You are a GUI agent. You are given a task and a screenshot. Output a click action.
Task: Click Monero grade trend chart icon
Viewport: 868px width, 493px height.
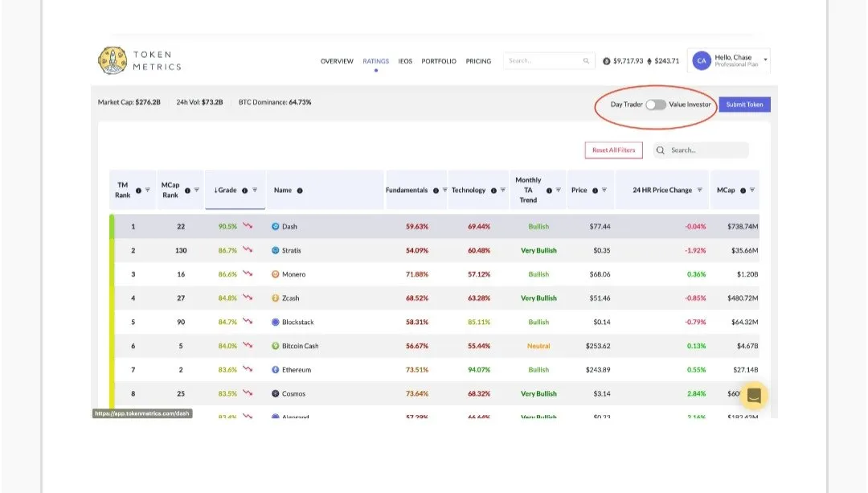click(x=248, y=273)
